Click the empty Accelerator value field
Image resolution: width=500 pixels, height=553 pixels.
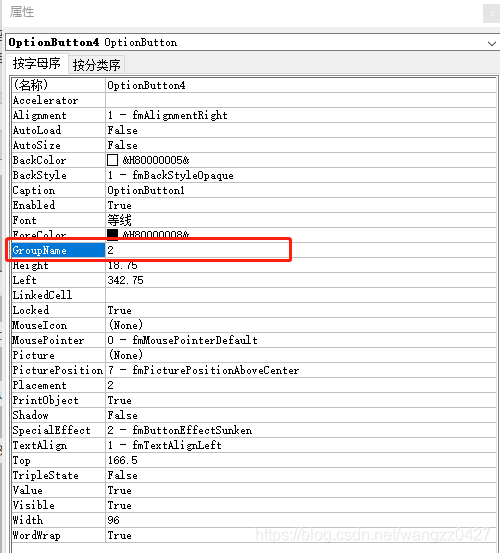coord(301,100)
